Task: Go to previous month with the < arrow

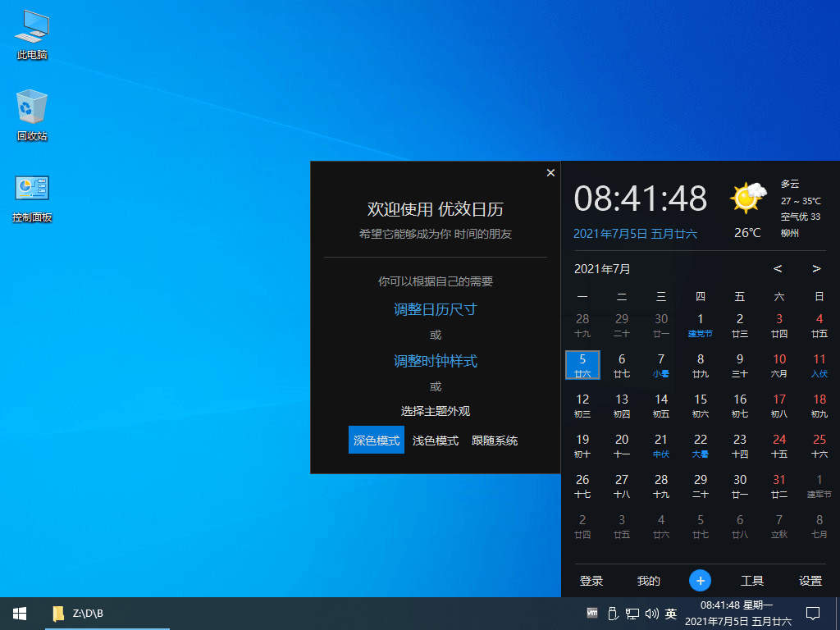Action: (x=778, y=268)
